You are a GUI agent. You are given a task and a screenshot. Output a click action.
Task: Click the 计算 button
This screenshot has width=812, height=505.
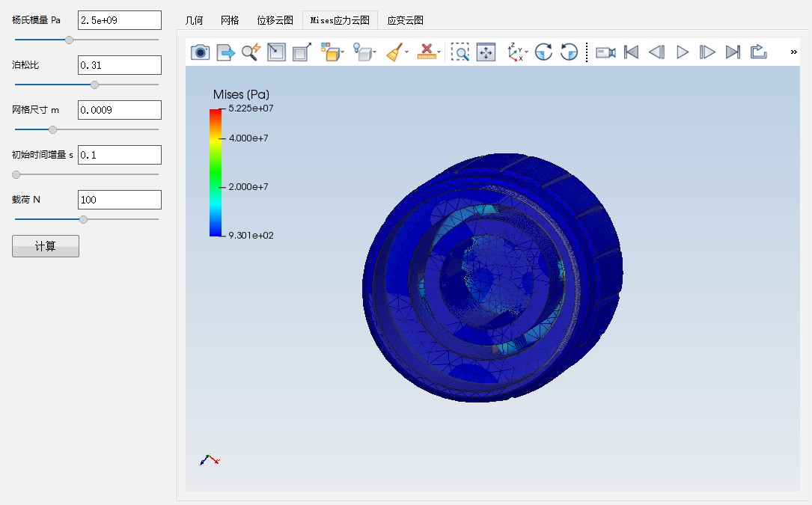(46, 246)
